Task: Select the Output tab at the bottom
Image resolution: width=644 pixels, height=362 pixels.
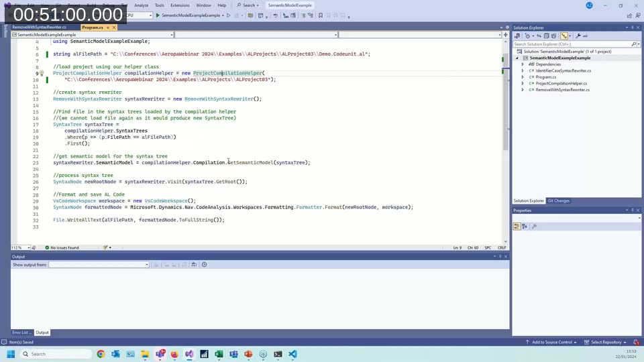Action: (x=42, y=333)
